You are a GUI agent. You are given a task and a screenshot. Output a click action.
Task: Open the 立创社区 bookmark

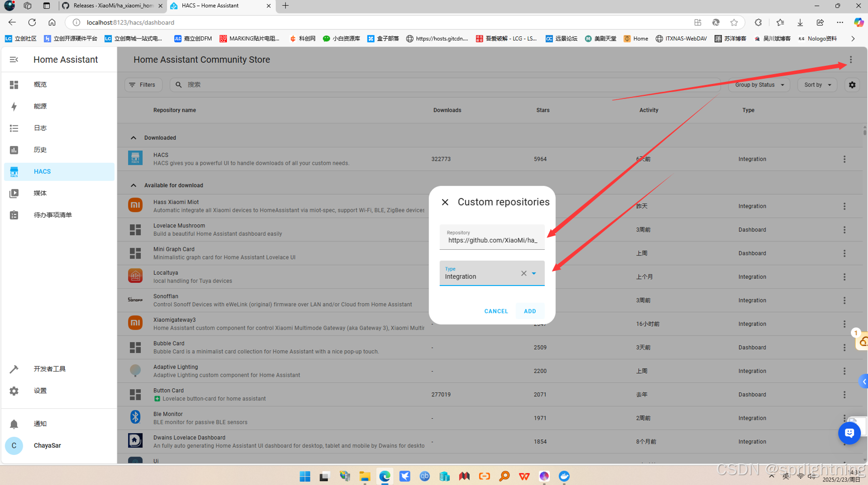(x=21, y=39)
